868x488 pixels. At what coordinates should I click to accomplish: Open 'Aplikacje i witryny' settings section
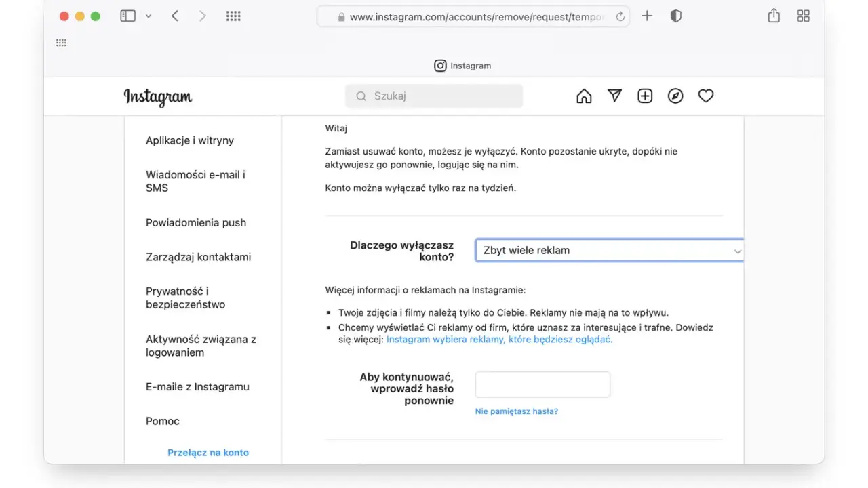tap(190, 140)
